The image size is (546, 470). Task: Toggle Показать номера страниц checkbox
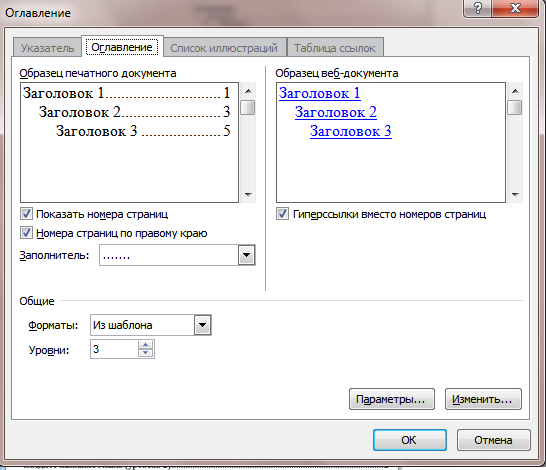click(26, 214)
